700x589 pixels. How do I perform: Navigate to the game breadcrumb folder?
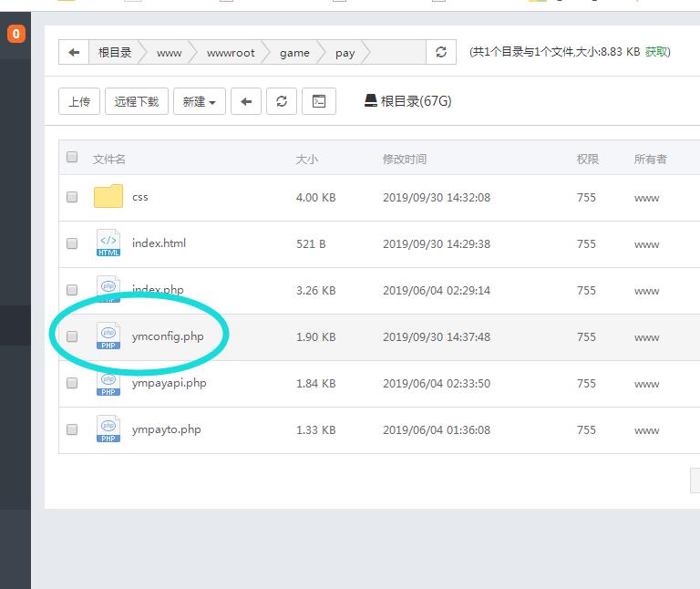[294, 53]
